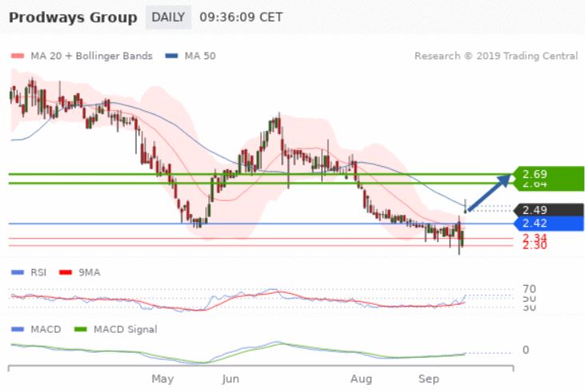Click the Jun label on the time axis
The image size is (585, 392).
click(x=231, y=379)
